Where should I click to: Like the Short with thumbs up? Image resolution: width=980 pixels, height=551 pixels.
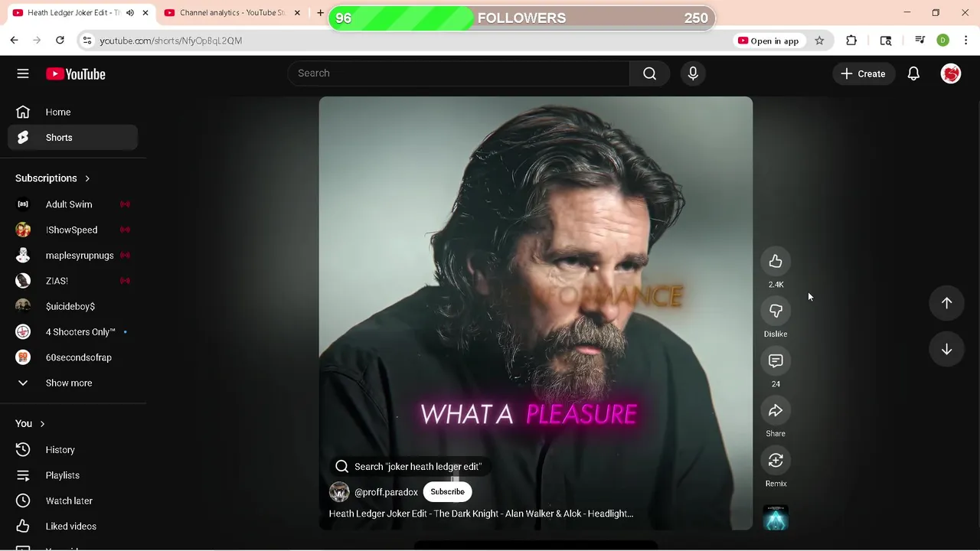[776, 262]
